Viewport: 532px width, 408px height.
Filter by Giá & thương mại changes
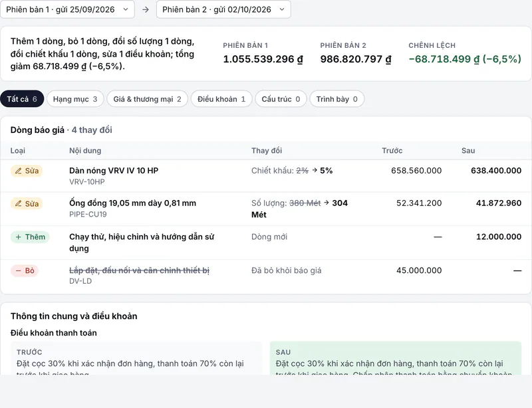(x=147, y=99)
